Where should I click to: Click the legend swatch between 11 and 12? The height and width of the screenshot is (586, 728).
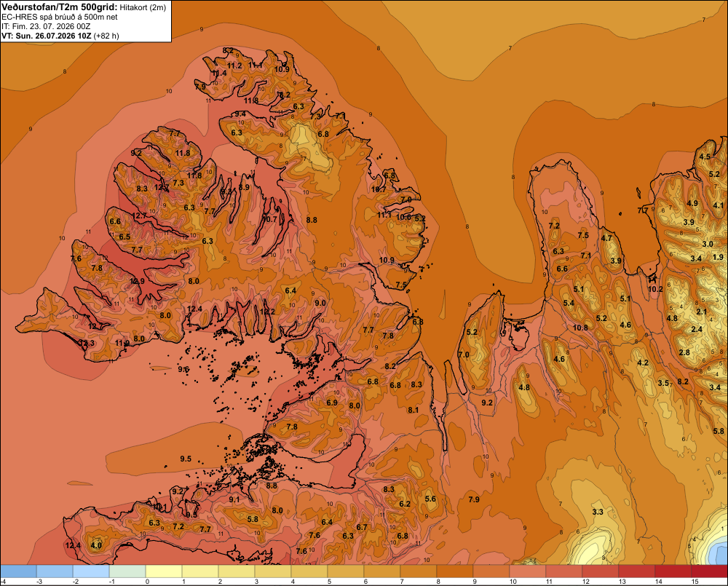point(564,571)
